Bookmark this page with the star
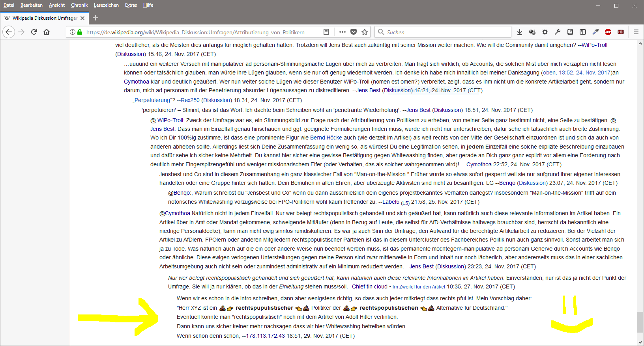 point(365,32)
